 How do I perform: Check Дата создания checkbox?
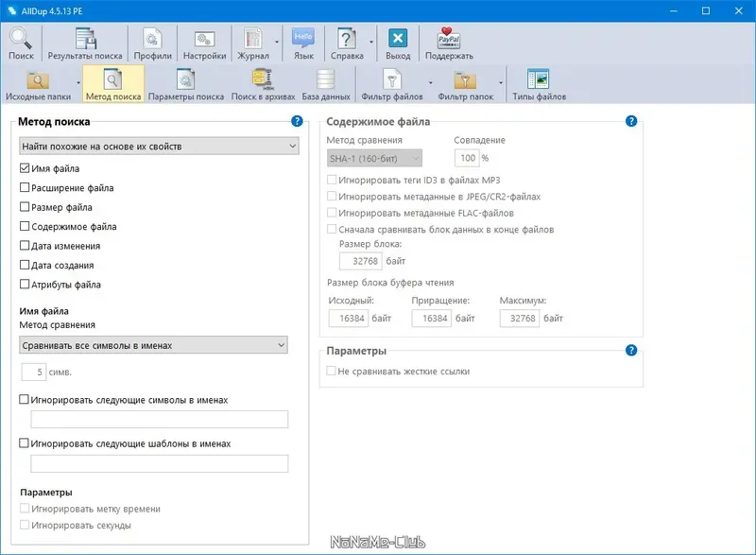click(25, 264)
